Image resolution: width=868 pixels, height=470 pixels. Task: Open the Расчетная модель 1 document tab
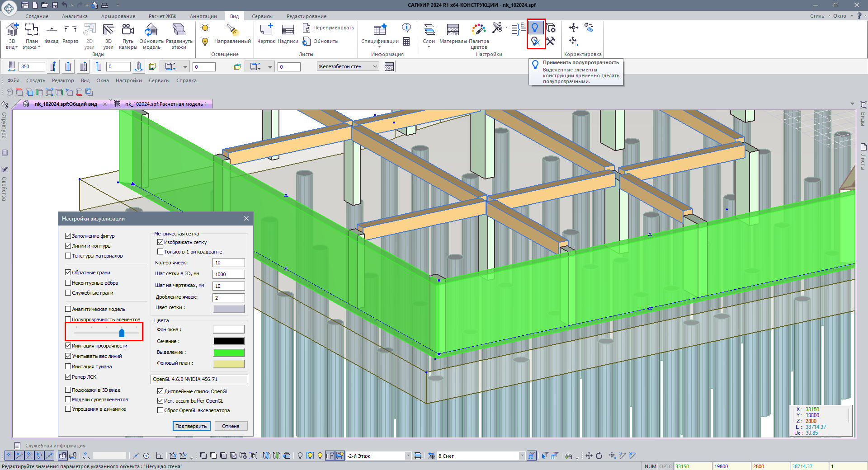pyautogui.click(x=165, y=104)
